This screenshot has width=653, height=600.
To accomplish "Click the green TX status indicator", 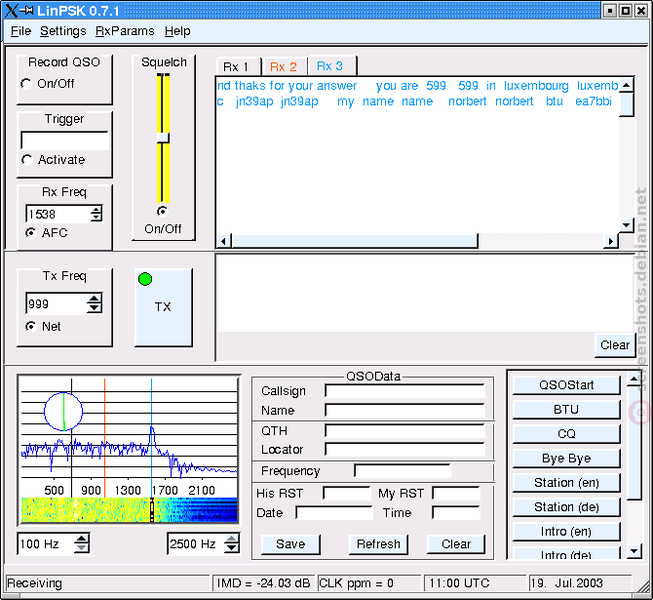I will 145,279.
